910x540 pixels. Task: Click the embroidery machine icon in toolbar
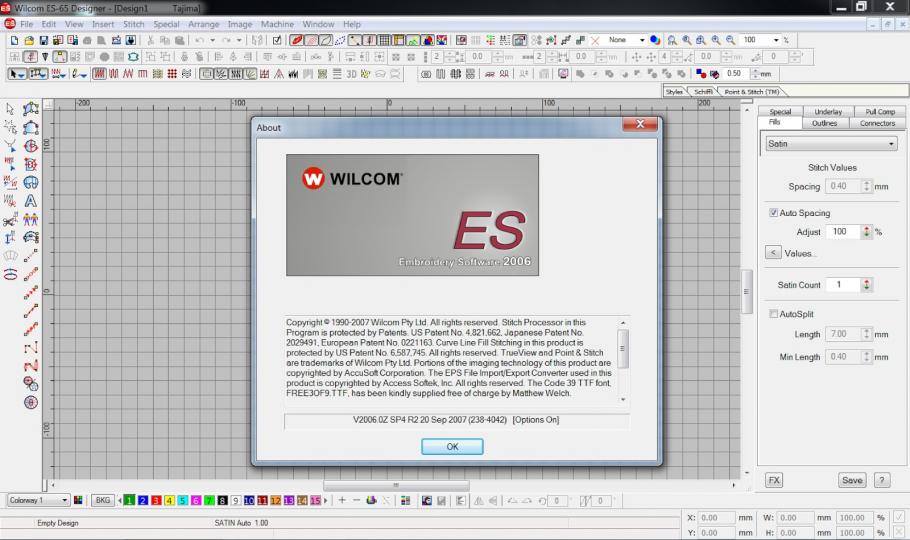pyautogui.click(x=116, y=40)
